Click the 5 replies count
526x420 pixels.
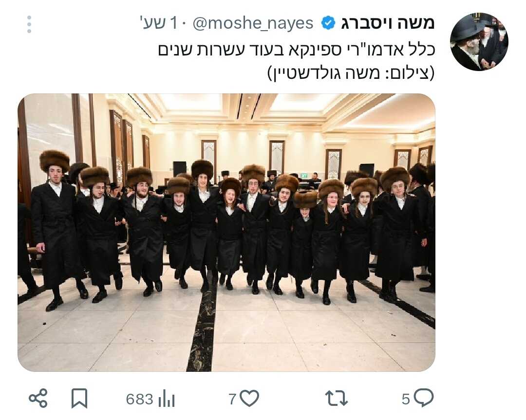(x=406, y=399)
